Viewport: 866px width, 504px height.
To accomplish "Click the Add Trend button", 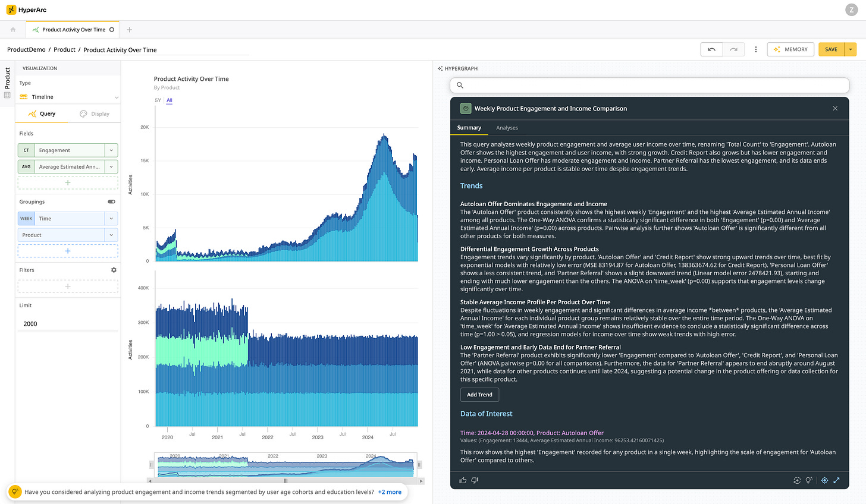I will click(x=479, y=395).
